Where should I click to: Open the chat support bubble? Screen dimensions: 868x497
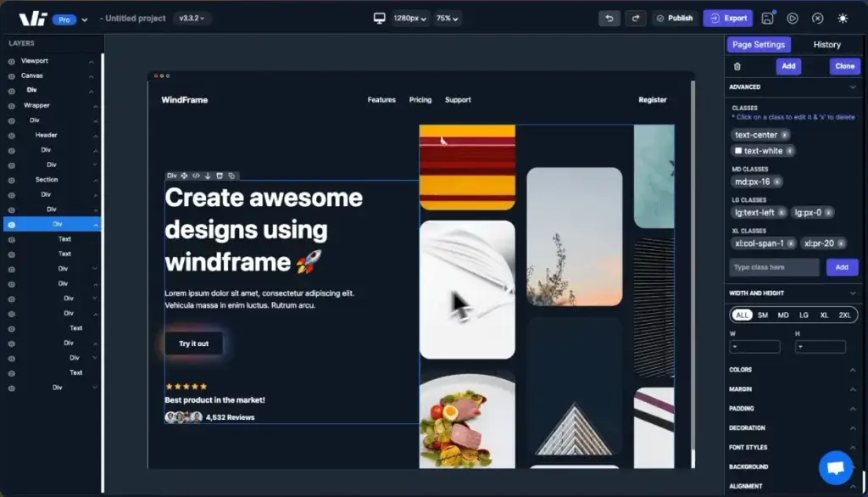pyautogui.click(x=835, y=467)
